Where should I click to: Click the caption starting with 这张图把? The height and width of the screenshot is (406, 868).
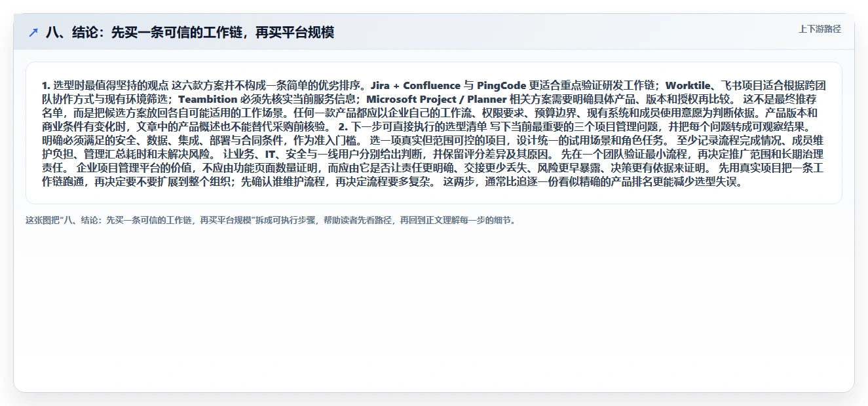coord(271,220)
